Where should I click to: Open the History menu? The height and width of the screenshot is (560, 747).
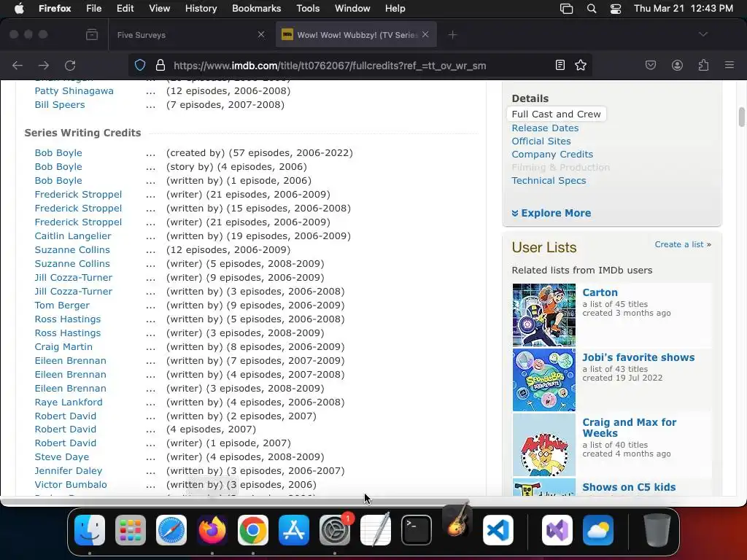pos(201,9)
